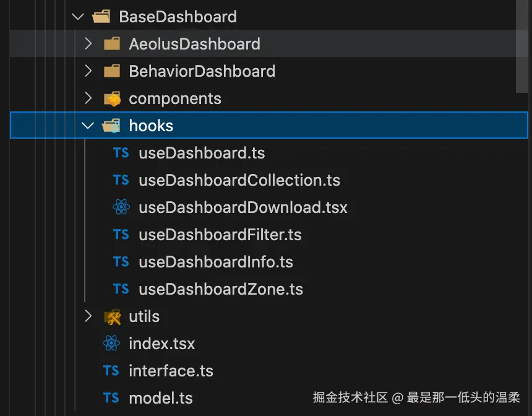
Task: Click the BaseDashboard open folder icon
Action: click(x=101, y=17)
